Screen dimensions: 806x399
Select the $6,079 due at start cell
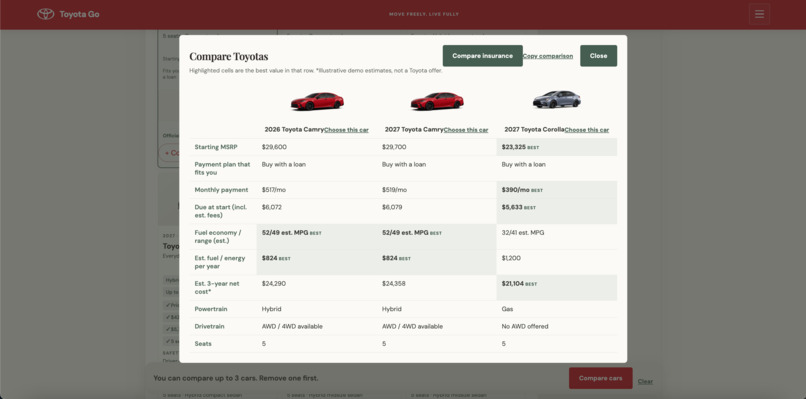point(436,211)
